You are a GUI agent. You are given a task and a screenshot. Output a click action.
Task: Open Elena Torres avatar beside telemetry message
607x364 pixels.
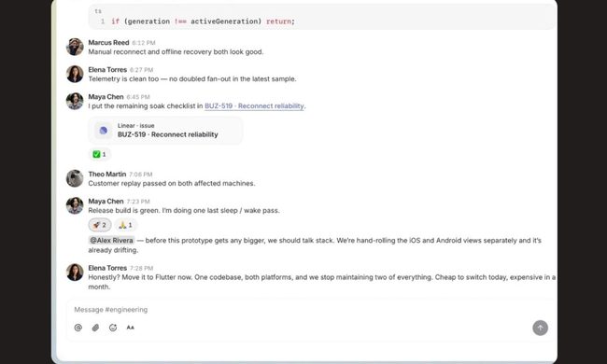coord(75,74)
